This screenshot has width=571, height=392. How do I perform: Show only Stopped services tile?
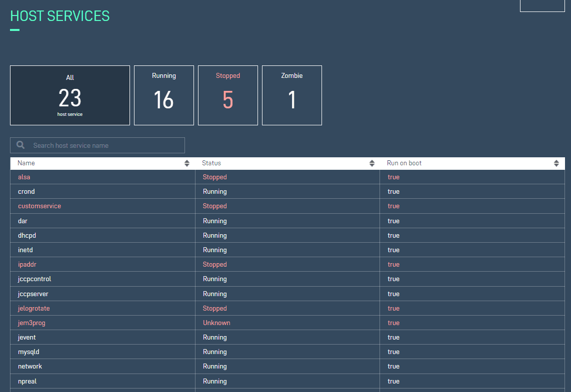tap(228, 95)
